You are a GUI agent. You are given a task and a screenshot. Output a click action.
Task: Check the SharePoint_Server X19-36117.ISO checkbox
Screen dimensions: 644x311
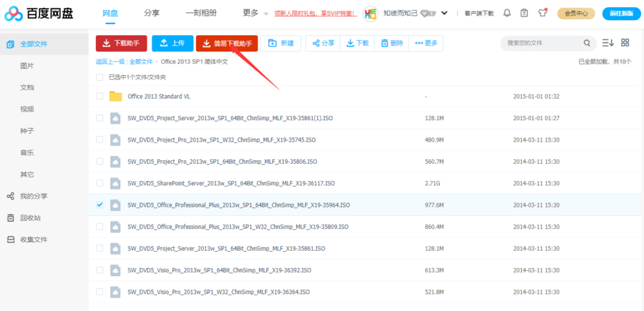click(99, 183)
